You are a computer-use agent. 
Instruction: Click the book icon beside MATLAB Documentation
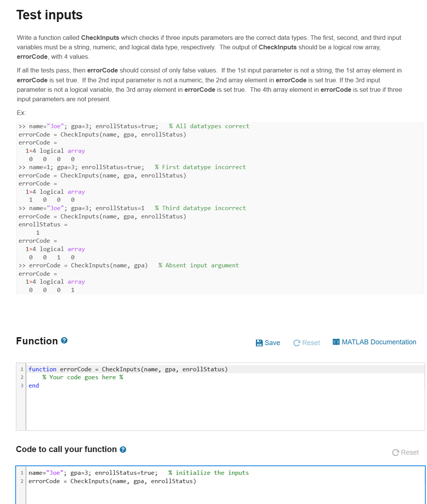coord(336,341)
